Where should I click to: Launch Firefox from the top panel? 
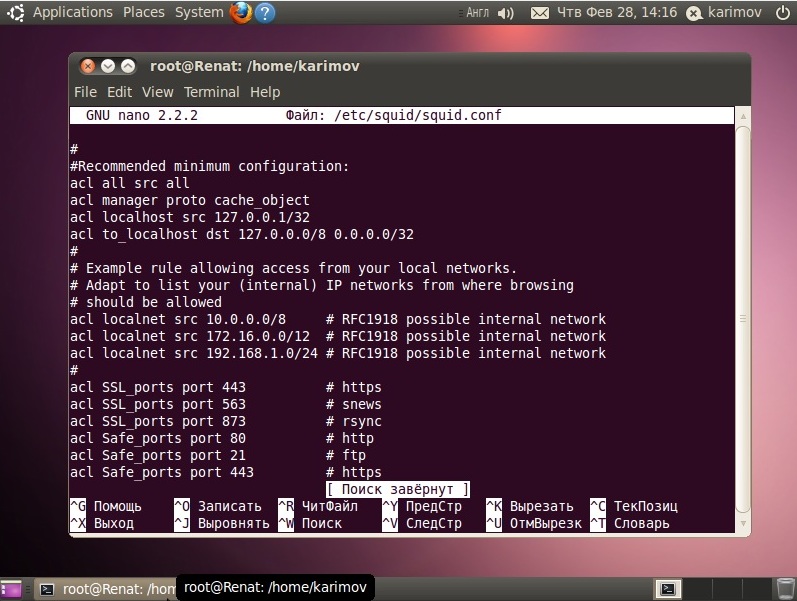(x=240, y=12)
